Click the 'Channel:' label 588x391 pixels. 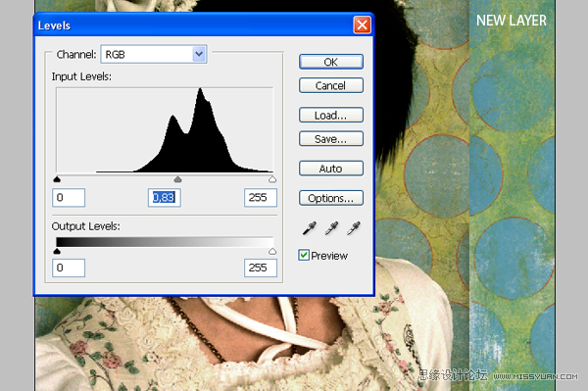pos(76,55)
